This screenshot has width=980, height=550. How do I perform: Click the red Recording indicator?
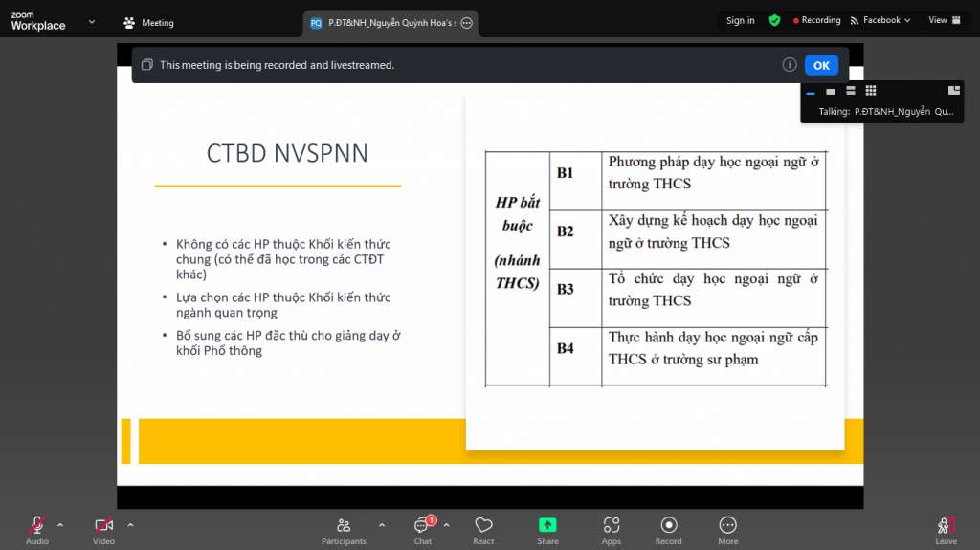(x=817, y=21)
